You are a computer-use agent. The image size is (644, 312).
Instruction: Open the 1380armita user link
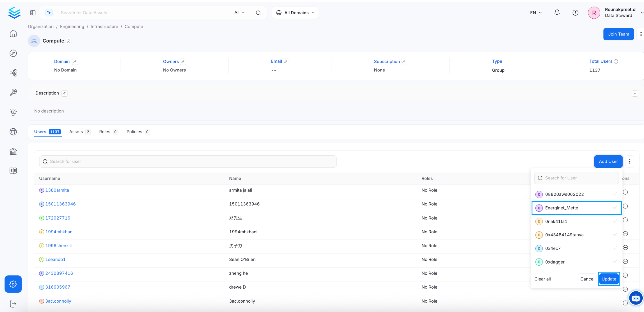(57, 190)
